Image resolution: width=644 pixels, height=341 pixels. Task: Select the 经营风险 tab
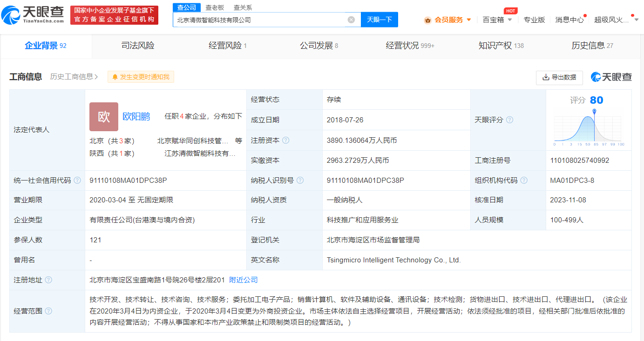228,46
